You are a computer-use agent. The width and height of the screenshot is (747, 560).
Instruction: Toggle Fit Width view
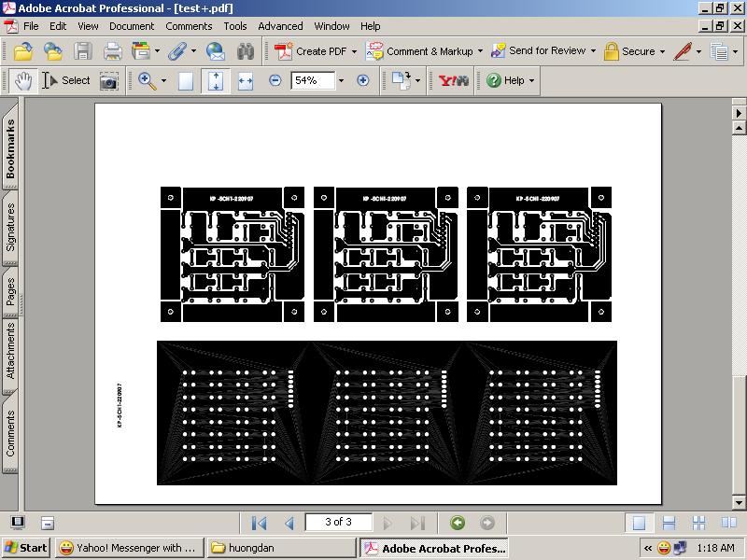tap(246, 81)
